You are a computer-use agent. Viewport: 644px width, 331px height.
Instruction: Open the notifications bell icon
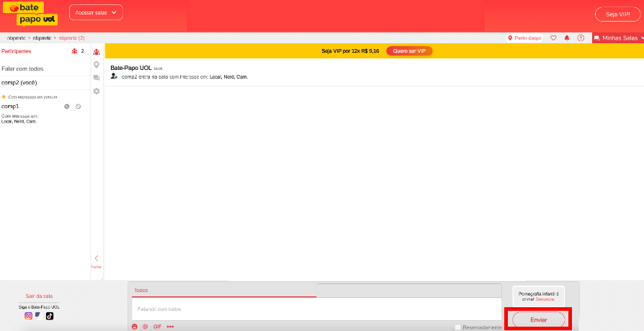coord(567,37)
